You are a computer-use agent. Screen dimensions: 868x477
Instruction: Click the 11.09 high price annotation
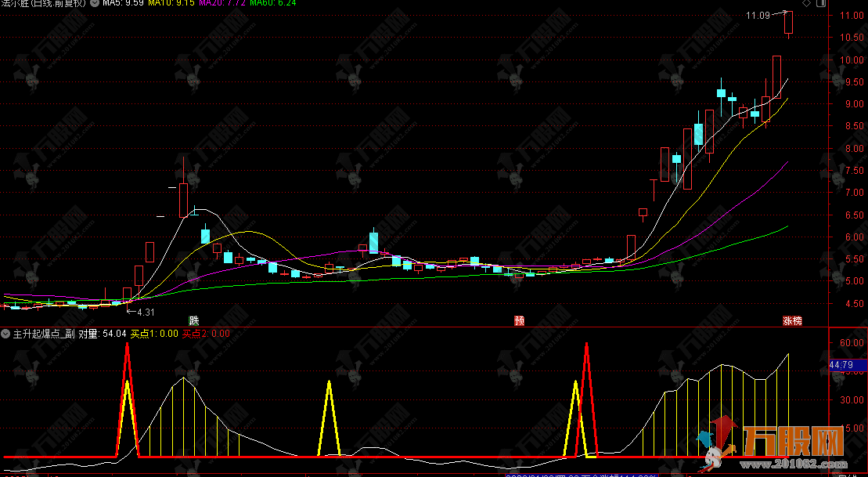coord(758,15)
